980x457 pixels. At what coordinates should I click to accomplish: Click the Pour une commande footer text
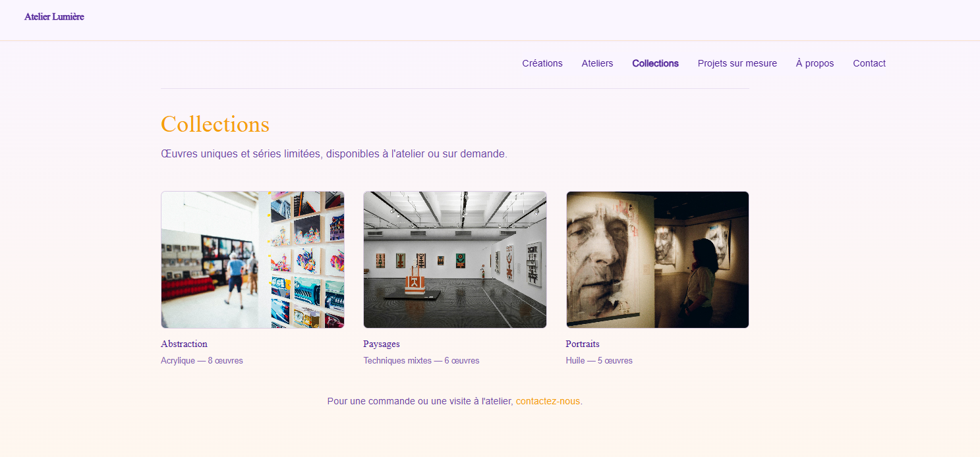(x=419, y=401)
